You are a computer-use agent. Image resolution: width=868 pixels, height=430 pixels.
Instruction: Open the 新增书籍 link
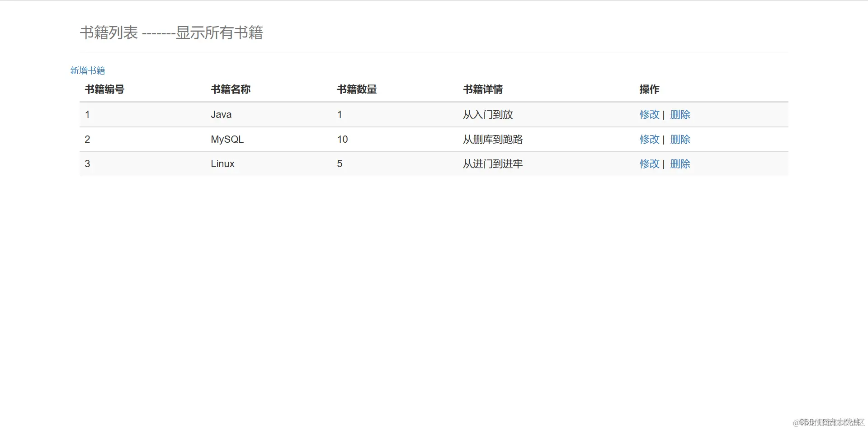(x=88, y=70)
